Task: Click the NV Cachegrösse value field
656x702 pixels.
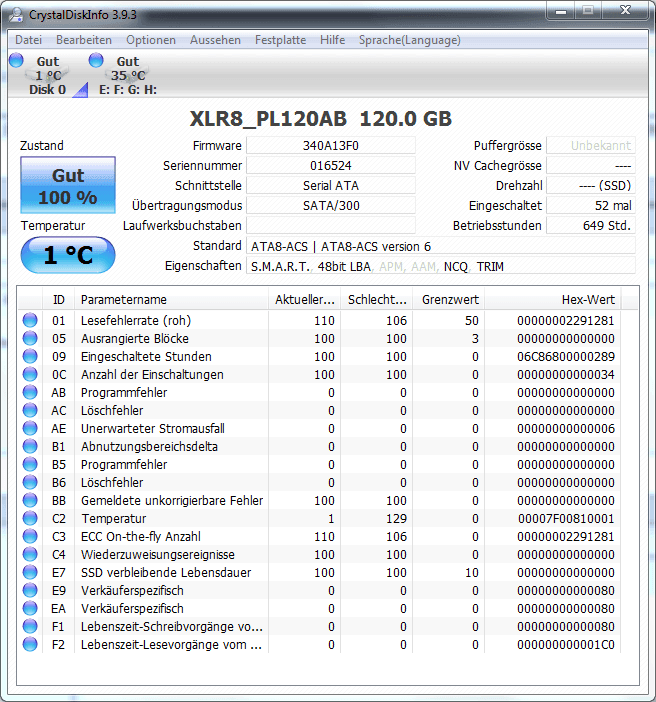Action: (x=591, y=166)
